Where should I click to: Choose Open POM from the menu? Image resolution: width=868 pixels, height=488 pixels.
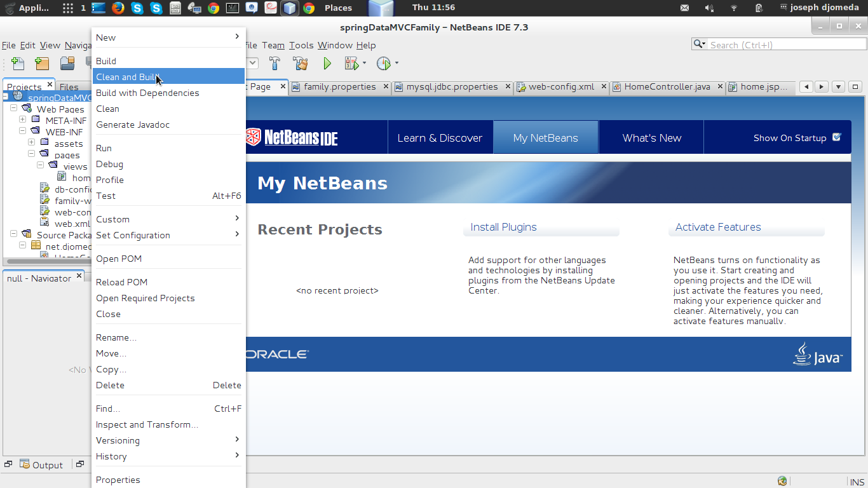168,259
